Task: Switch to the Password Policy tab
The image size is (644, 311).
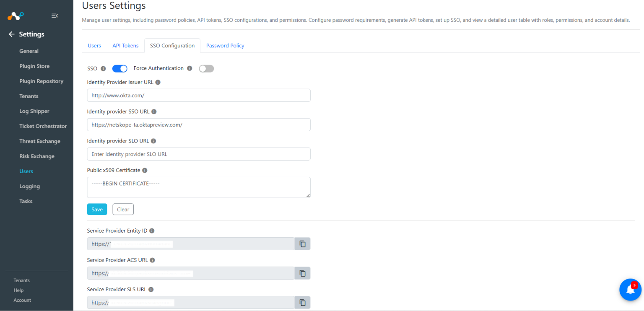Action: tap(225, 45)
